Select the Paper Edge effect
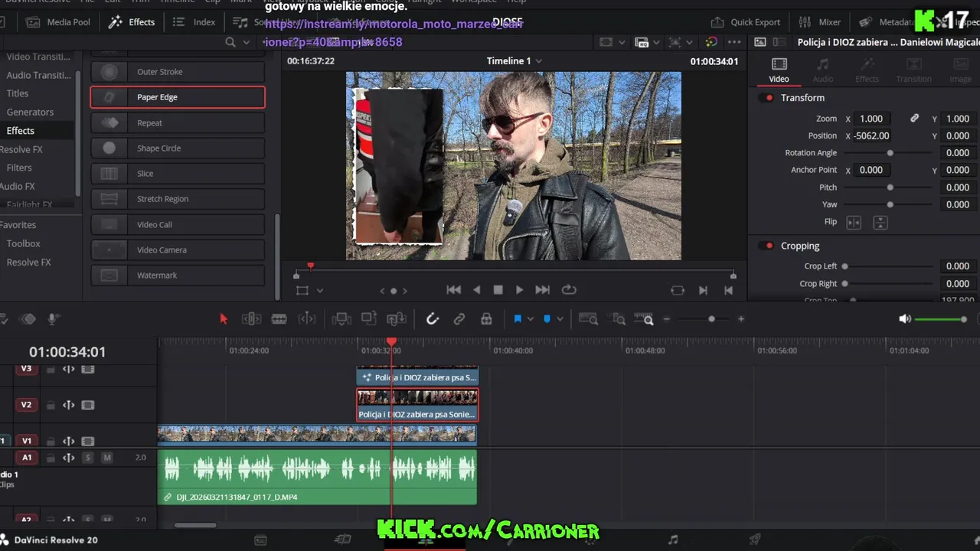 (x=178, y=97)
